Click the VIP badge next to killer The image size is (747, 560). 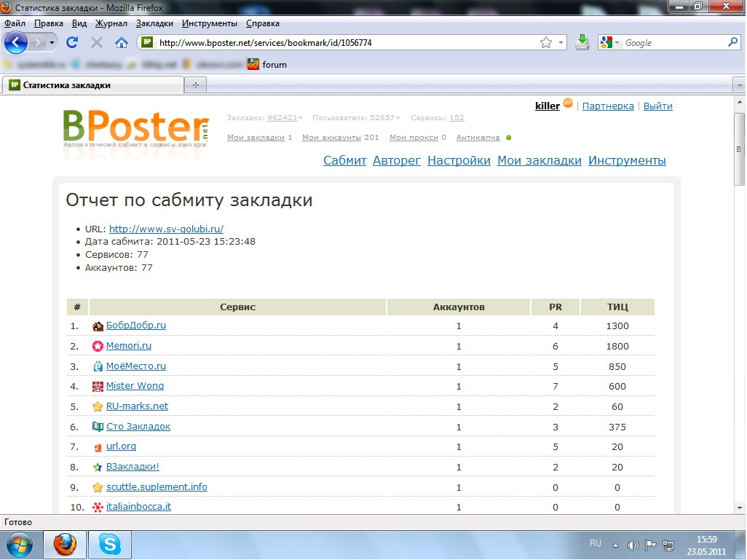pos(567,103)
